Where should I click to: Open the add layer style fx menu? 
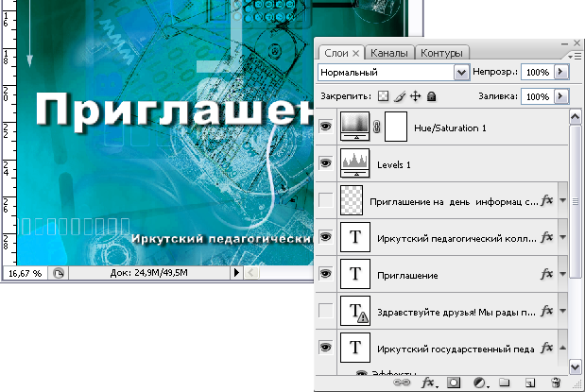click(428, 383)
